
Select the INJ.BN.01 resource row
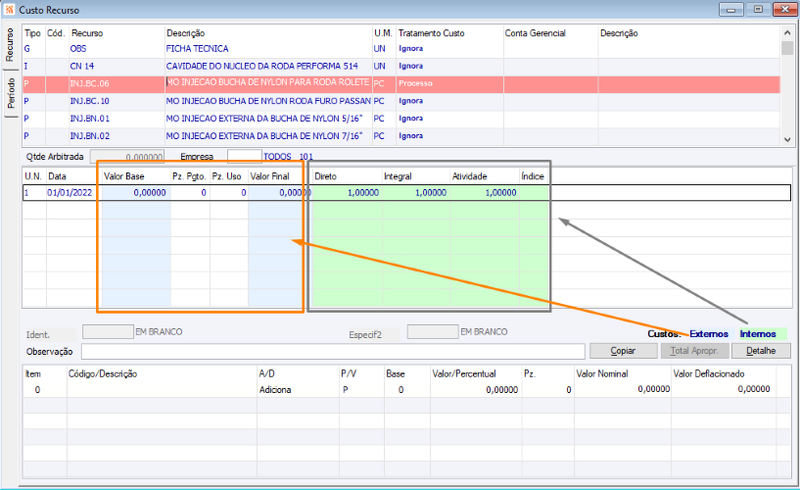click(x=402, y=118)
